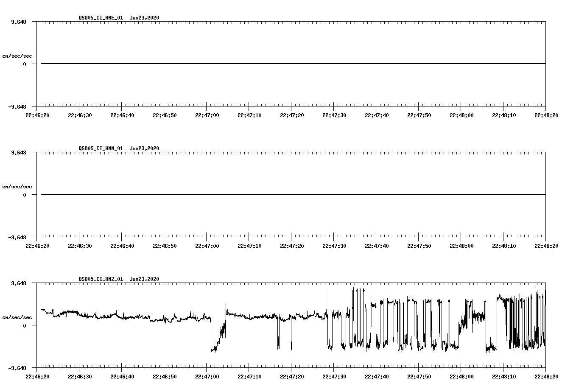Select 22:48:20 tick label under HNN plot
576x392 pixels.
coord(546,246)
